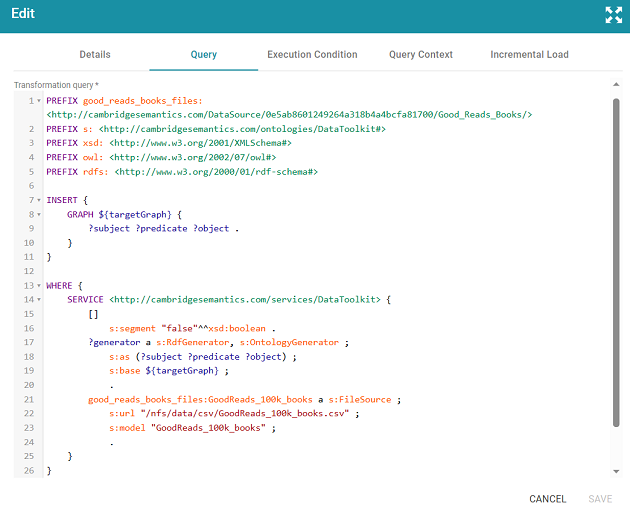The height and width of the screenshot is (509, 630).
Task: Open the Incremental Load tab
Action: pos(529,55)
